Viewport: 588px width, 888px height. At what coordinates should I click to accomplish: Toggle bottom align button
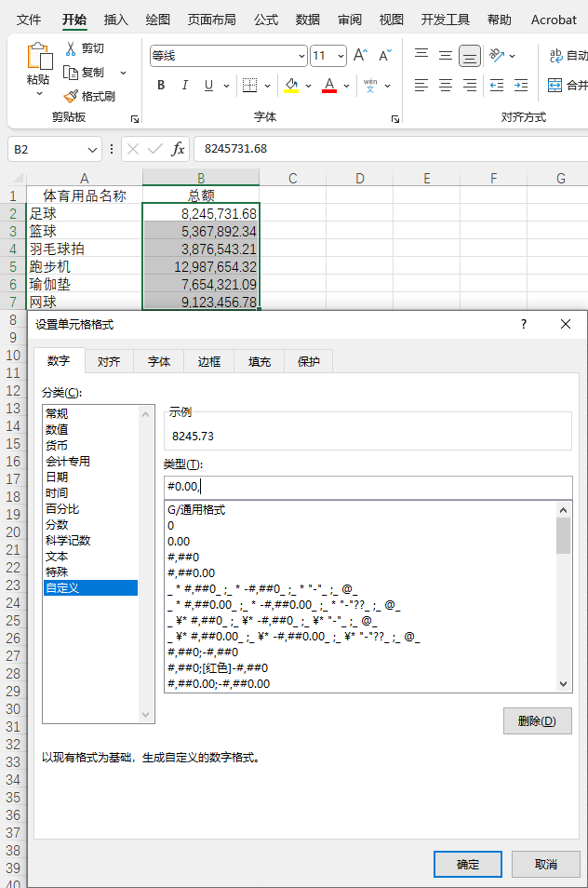tap(470, 56)
